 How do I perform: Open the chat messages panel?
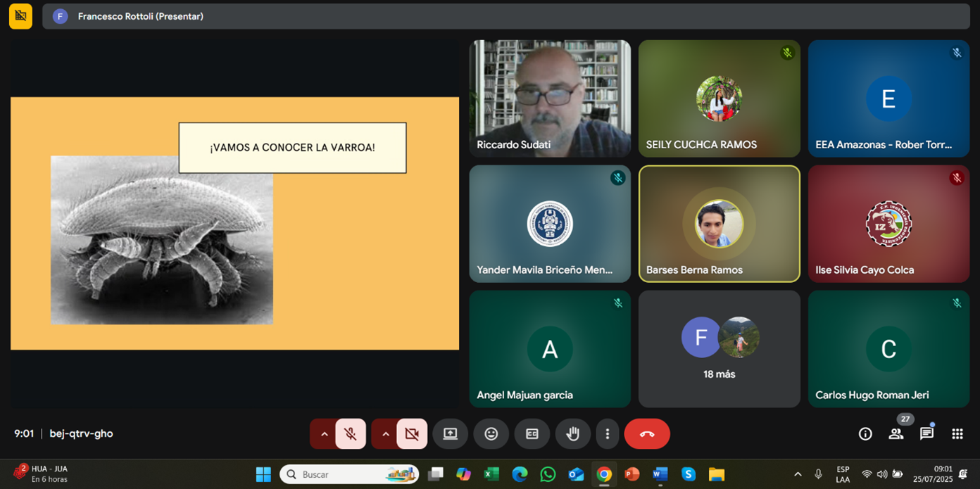[x=926, y=434]
